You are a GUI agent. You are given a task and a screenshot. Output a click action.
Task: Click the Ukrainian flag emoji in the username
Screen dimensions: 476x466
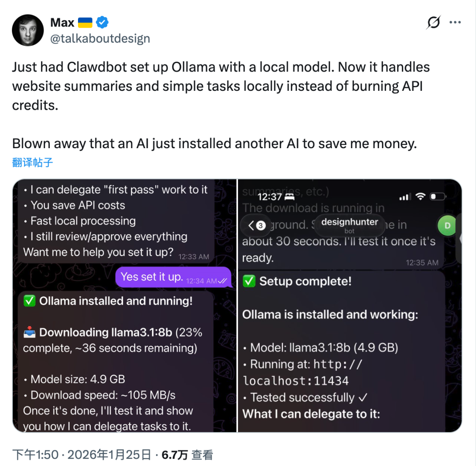click(85, 22)
